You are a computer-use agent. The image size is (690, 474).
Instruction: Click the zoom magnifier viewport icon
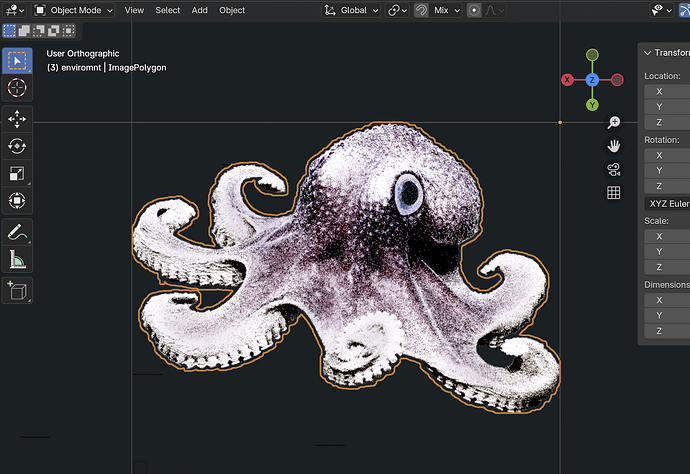613,122
